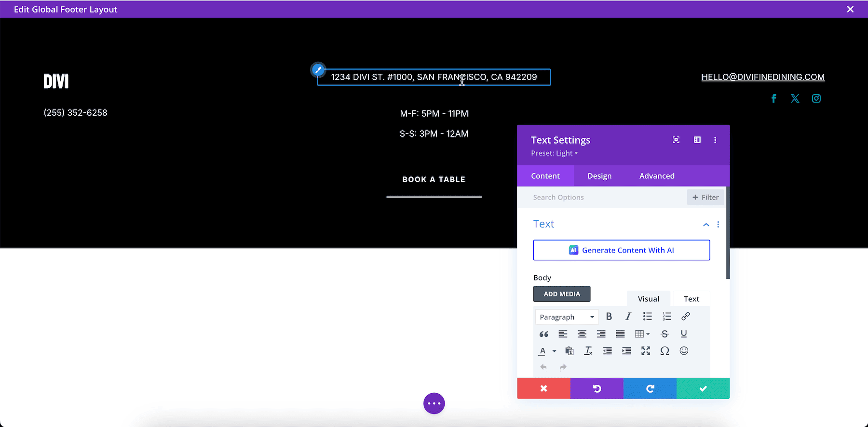Toggle underline formatting
Viewport: 868px width, 427px height.
click(x=684, y=334)
